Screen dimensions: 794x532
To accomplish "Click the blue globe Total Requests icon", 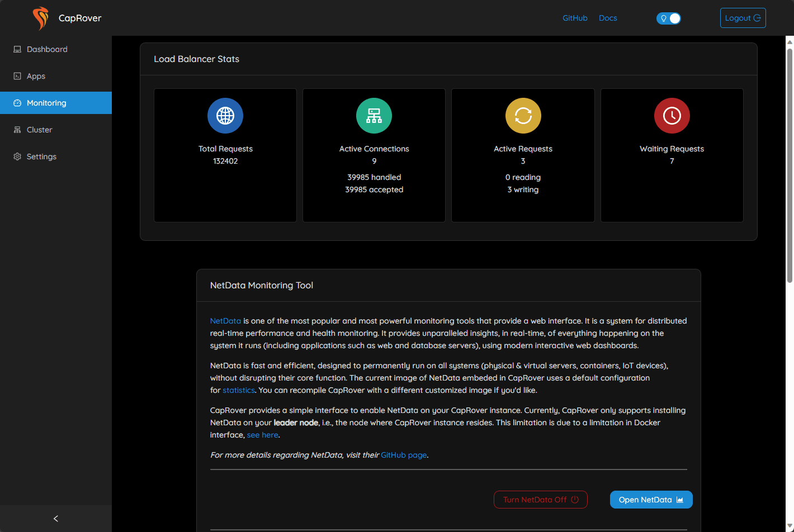I will tap(225, 116).
